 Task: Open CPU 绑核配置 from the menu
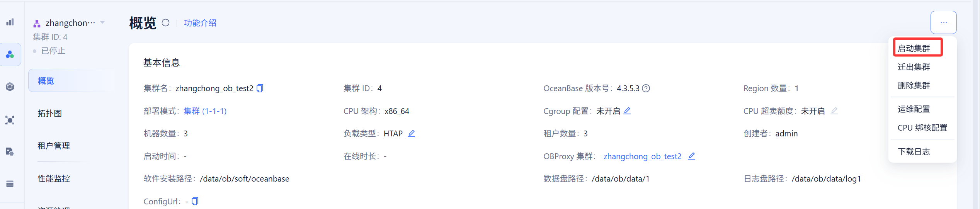(922, 127)
